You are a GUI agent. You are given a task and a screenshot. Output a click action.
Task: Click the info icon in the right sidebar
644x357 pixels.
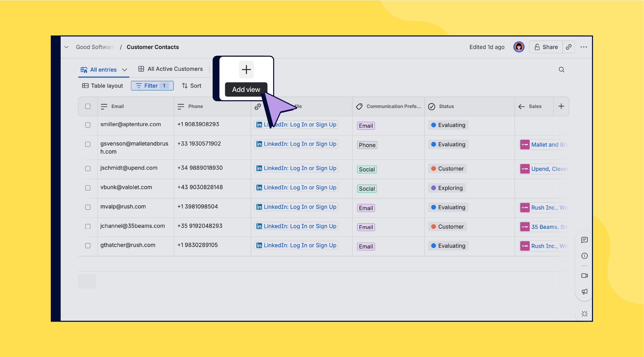click(x=585, y=256)
